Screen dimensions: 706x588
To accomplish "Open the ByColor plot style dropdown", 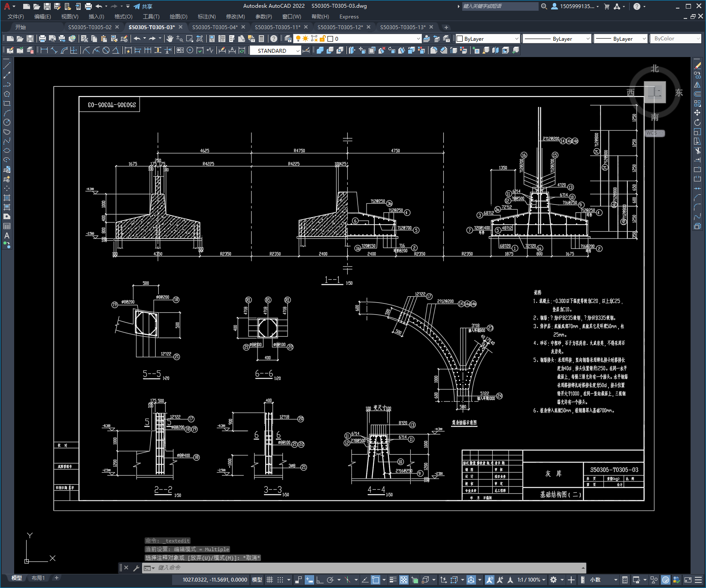I will click(676, 39).
